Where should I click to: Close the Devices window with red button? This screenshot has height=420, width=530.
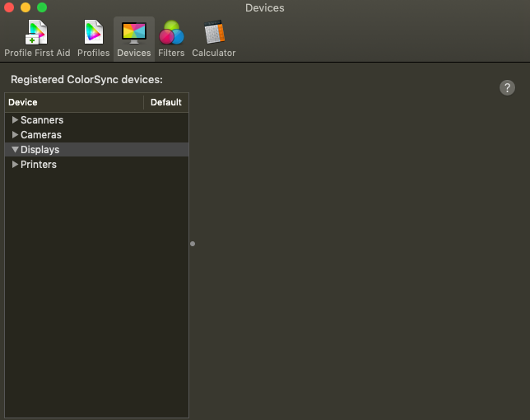click(x=9, y=7)
